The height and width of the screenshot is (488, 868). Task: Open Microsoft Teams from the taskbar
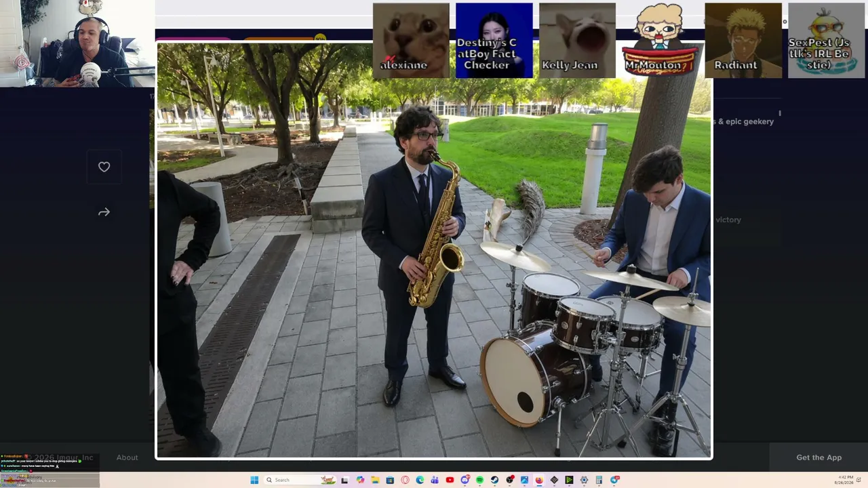[x=435, y=480]
